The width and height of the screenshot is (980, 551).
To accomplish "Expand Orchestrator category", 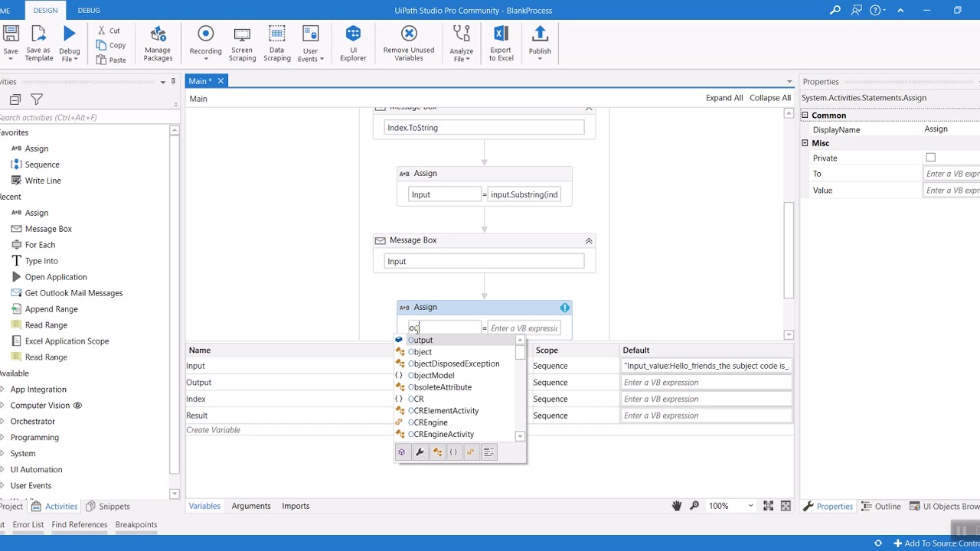I will pyautogui.click(x=4, y=422).
